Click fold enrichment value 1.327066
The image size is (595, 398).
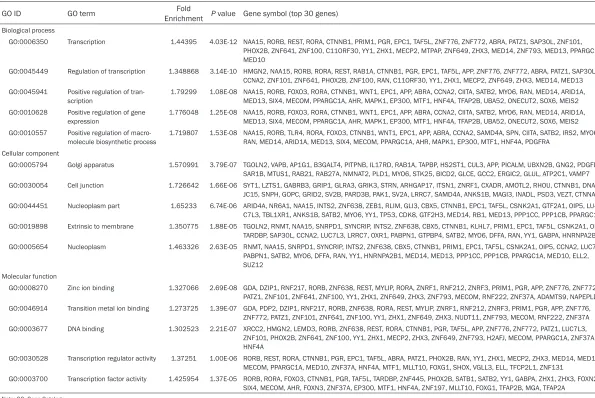(x=184, y=288)
